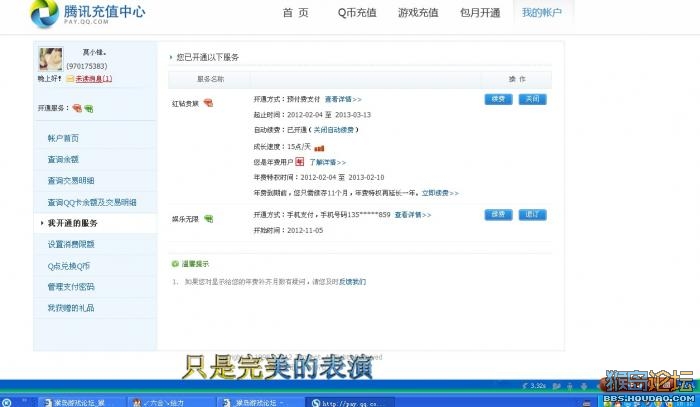Open unread messages link 未读消息(1)

(94, 79)
